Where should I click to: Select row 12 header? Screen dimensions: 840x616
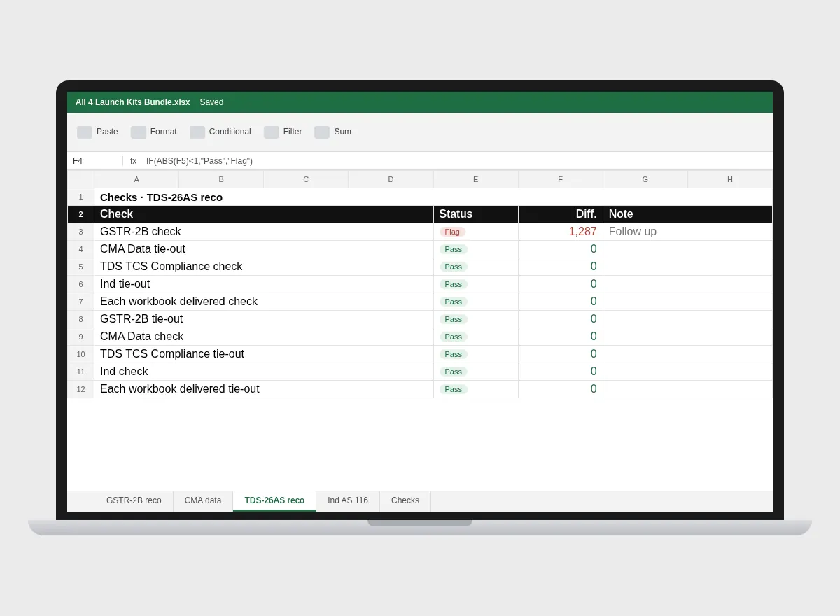tap(80, 389)
